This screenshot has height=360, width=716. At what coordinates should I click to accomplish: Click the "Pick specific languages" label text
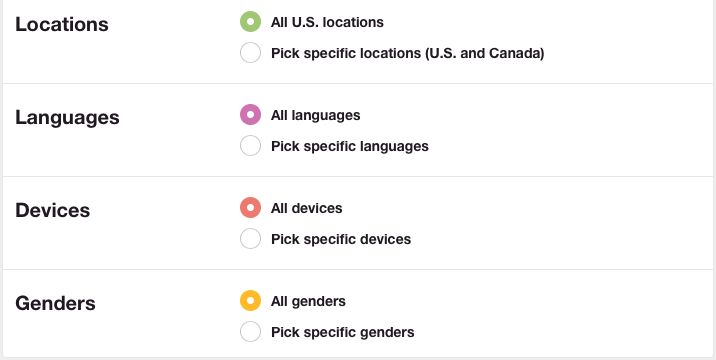point(350,147)
